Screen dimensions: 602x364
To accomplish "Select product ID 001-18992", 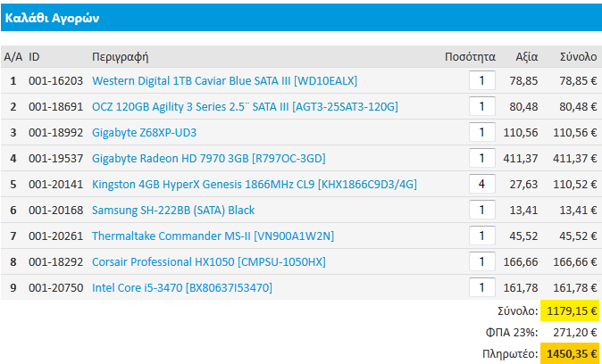I will (55, 133).
